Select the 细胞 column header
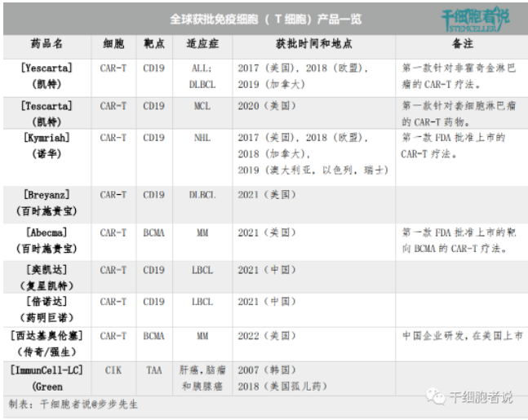 tap(113, 44)
